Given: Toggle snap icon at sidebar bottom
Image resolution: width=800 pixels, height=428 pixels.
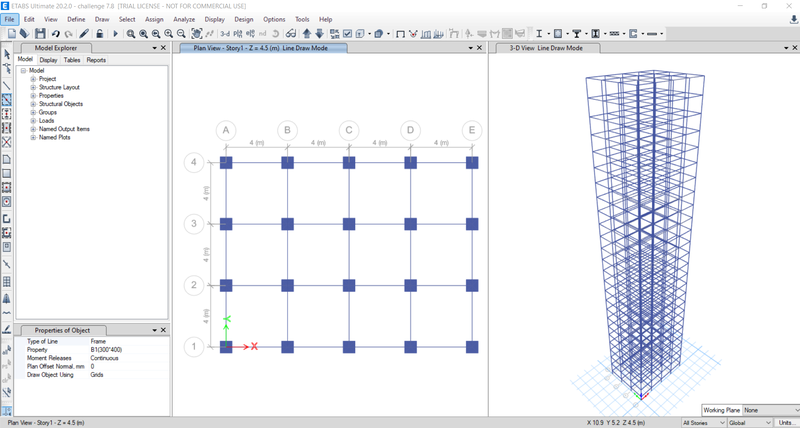Looking at the screenshot, I should tap(7, 411).
